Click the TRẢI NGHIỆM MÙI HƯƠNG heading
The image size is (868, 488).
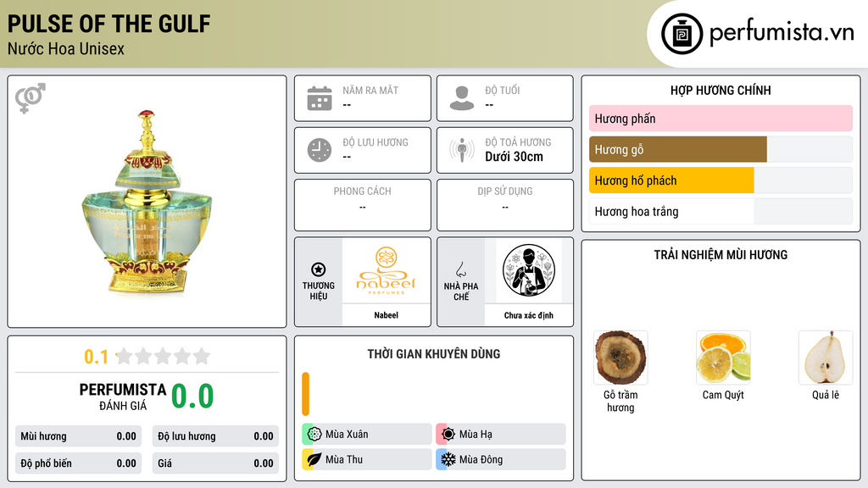coord(721,254)
